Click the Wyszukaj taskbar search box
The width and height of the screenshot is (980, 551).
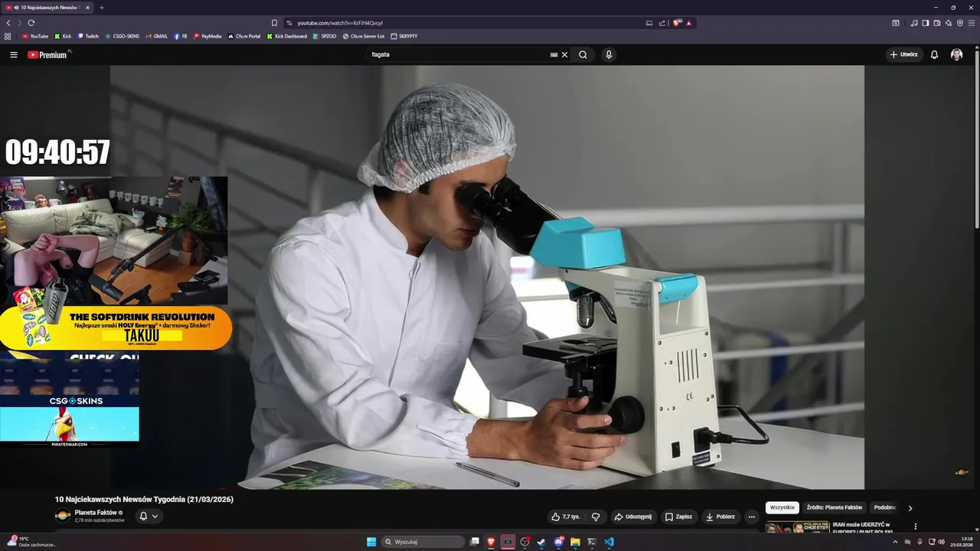coord(423,542)
